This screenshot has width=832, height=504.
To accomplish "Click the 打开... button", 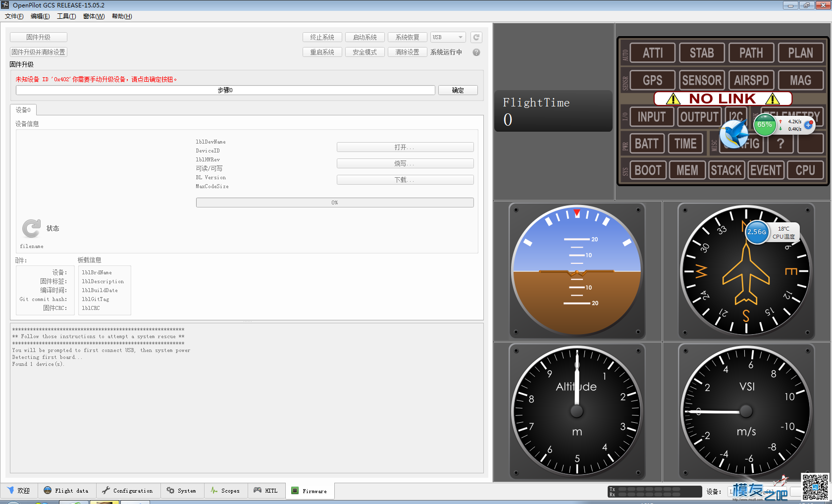I will point(405,147).
